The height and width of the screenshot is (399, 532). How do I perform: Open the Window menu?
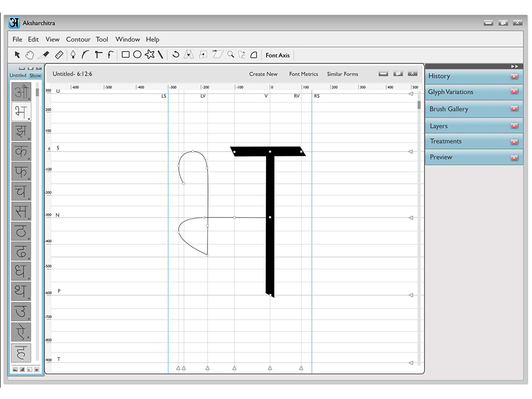tap(128, 39)
